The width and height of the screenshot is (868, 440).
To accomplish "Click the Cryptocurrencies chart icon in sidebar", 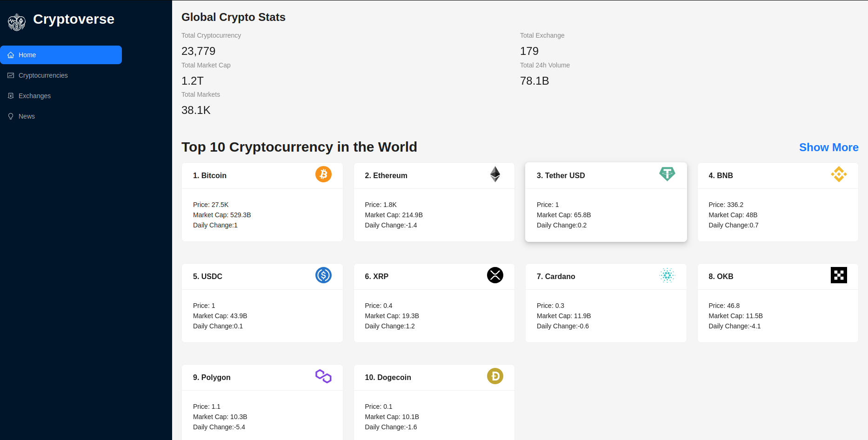I will (x=11, y=75).
